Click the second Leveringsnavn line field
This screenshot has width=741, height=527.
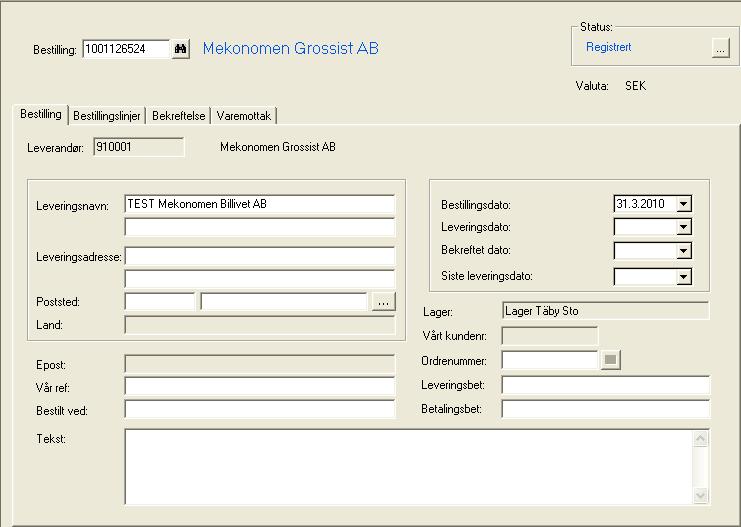259,227
